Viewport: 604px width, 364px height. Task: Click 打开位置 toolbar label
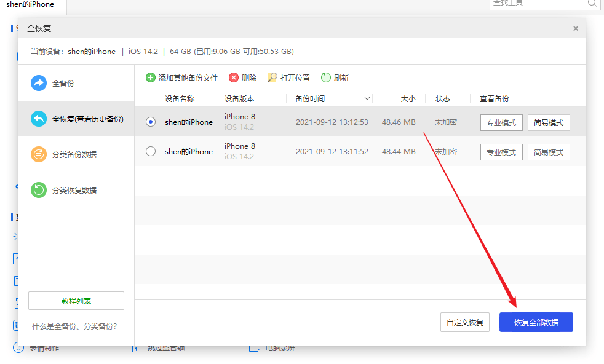click(x=295, y=78)
